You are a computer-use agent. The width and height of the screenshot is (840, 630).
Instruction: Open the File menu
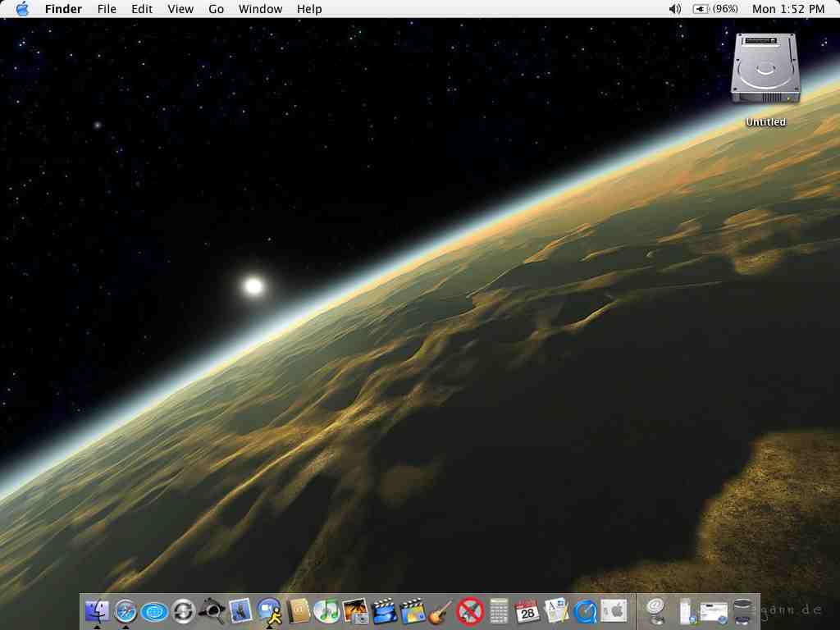(x=107, y=9)
